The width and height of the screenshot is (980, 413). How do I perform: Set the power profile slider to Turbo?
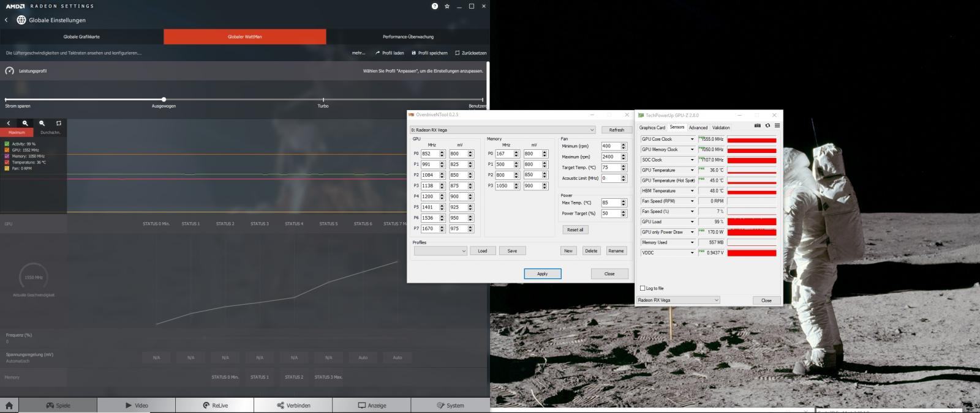pos(323,99)
